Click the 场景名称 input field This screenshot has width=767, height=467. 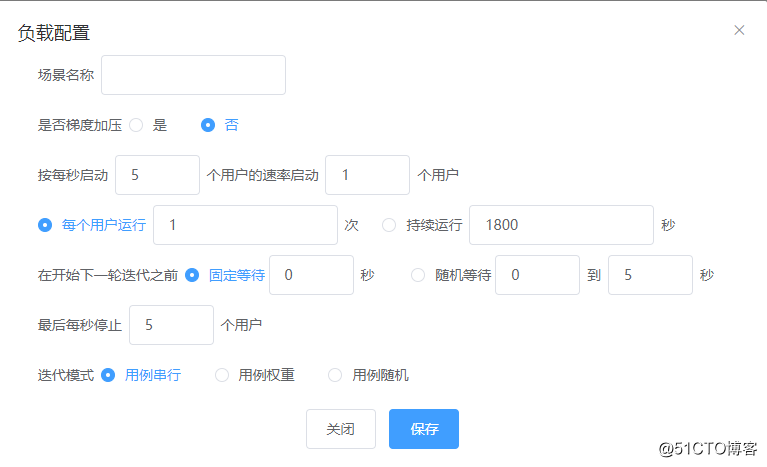[x=193, y=75]
